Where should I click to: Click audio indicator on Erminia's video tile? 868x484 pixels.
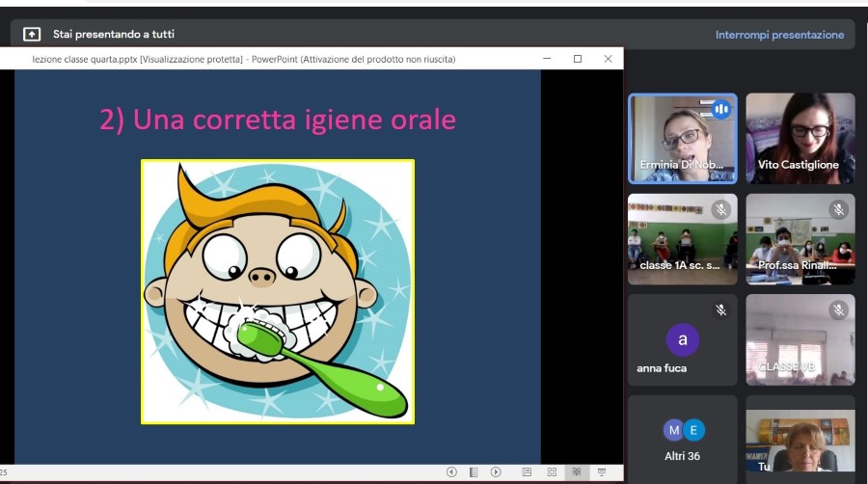point(720,109)
